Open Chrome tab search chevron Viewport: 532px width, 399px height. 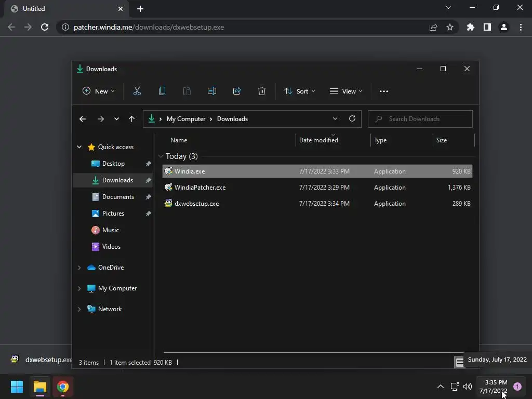point(448,7)
